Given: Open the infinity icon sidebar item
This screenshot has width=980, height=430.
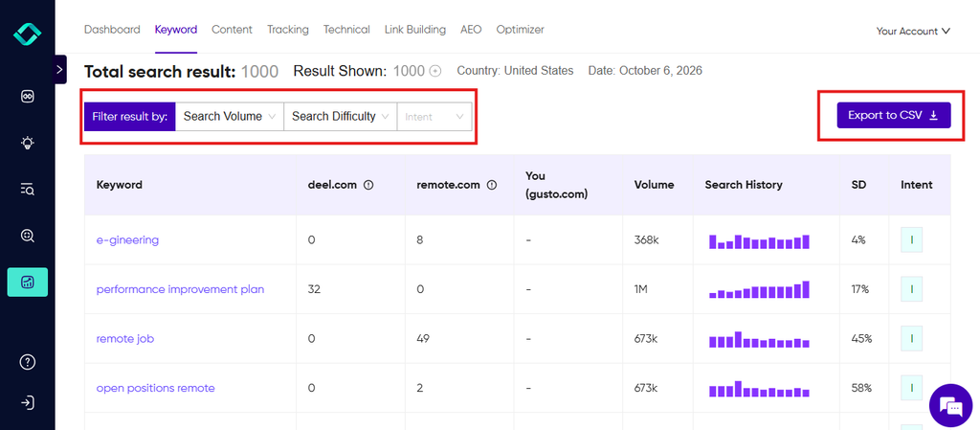Looking at the screenshot, I should click(x=28, y=97).
